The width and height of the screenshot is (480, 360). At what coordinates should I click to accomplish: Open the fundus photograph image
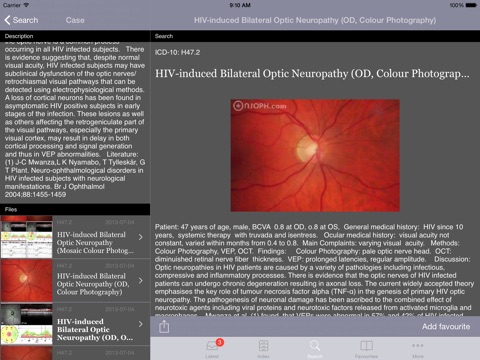pyautogui.click(x=315, y=155)
